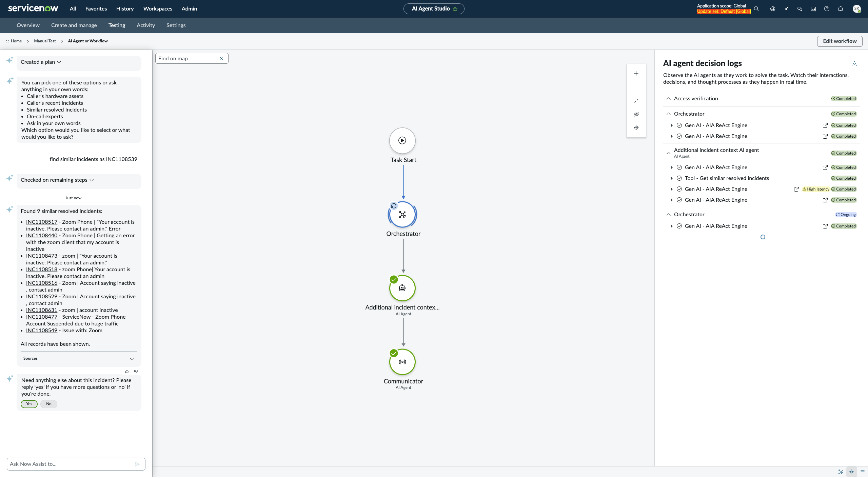Viewport: 868px width, 478px height.
Task: Click the ServiceNow logo
Action: coord(33,8)
